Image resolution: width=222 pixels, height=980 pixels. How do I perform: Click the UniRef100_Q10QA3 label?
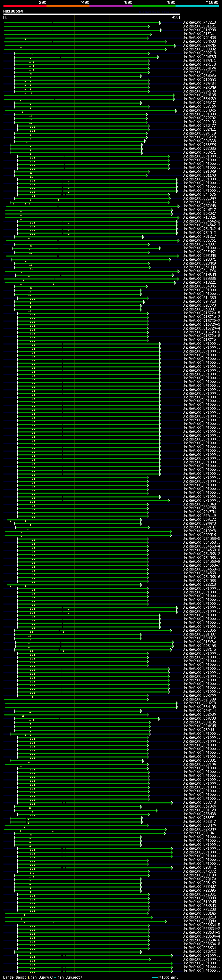point(199,80)
